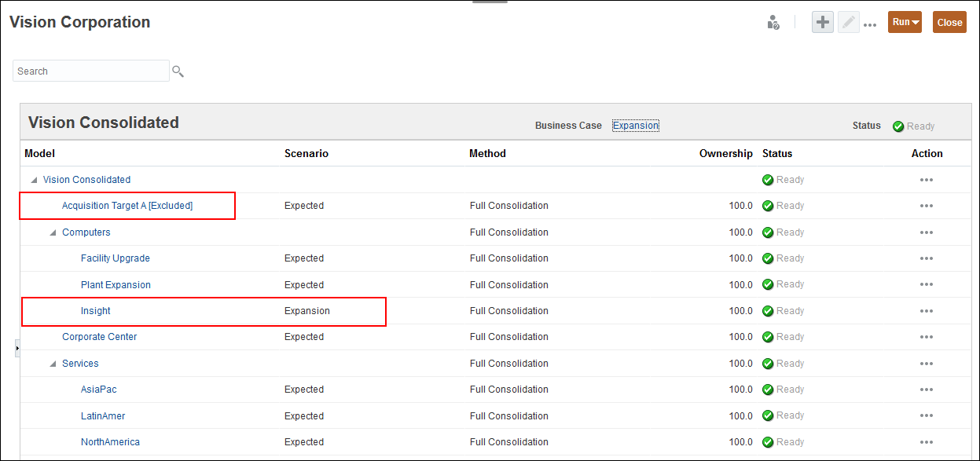Click into the Search input field
980x461 pixels.
(90, 71)
